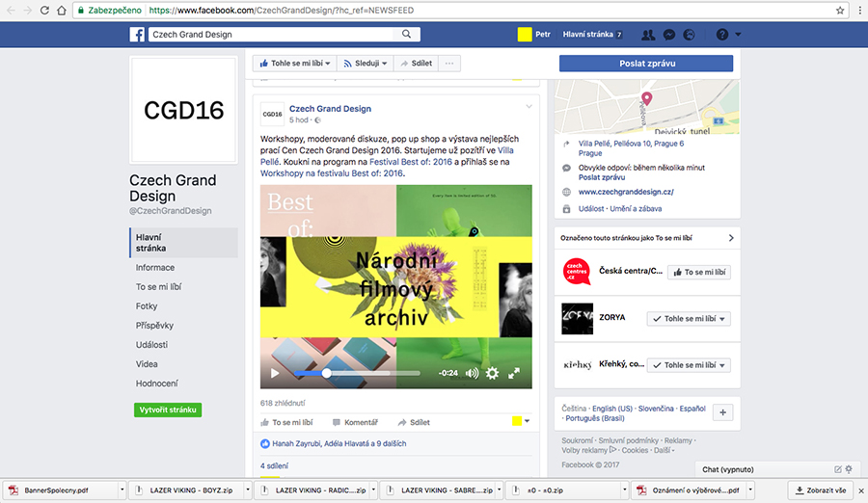Start new chat message icon

[838, 469]
